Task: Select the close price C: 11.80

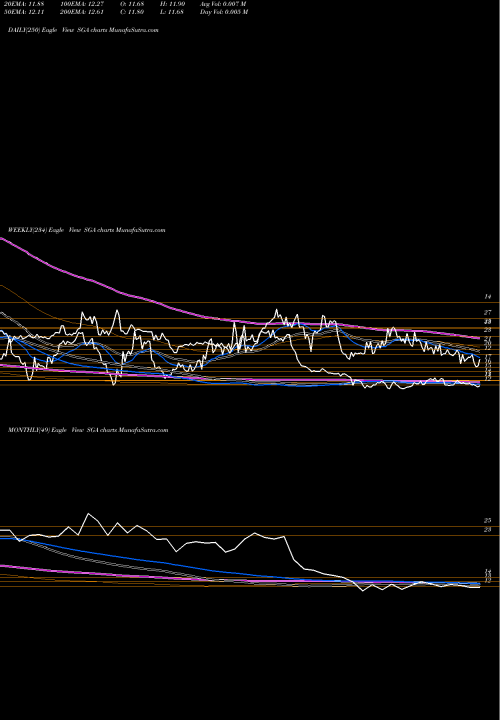Action: (x=133, y=12)
